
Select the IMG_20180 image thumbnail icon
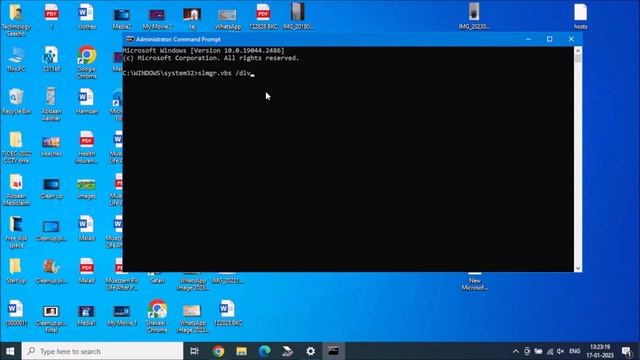click(x=298, y=16)
